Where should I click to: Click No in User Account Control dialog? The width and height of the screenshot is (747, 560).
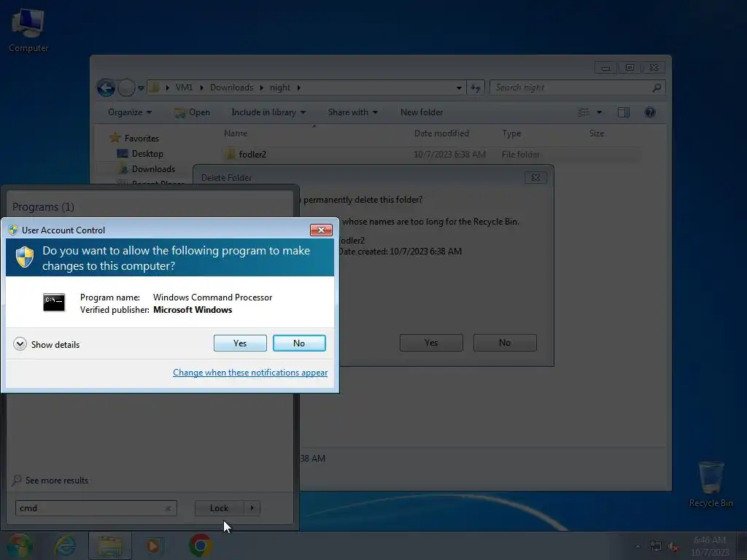click(x=299, y=343)
